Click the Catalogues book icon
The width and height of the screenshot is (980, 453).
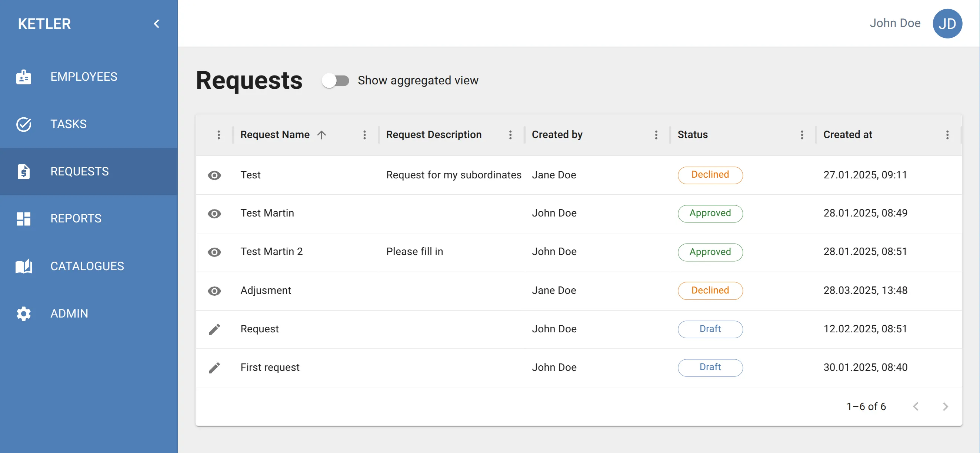click(24, 266)
